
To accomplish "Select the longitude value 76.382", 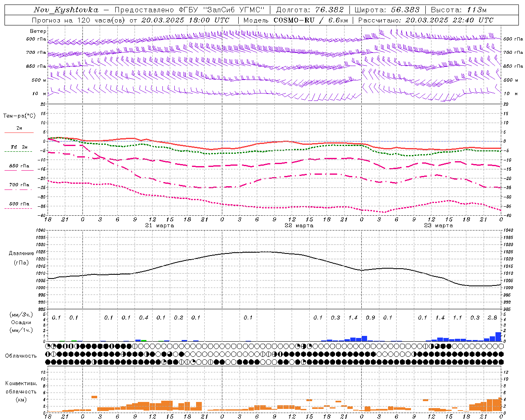I will pyautogui.click(x=330, y=10).
